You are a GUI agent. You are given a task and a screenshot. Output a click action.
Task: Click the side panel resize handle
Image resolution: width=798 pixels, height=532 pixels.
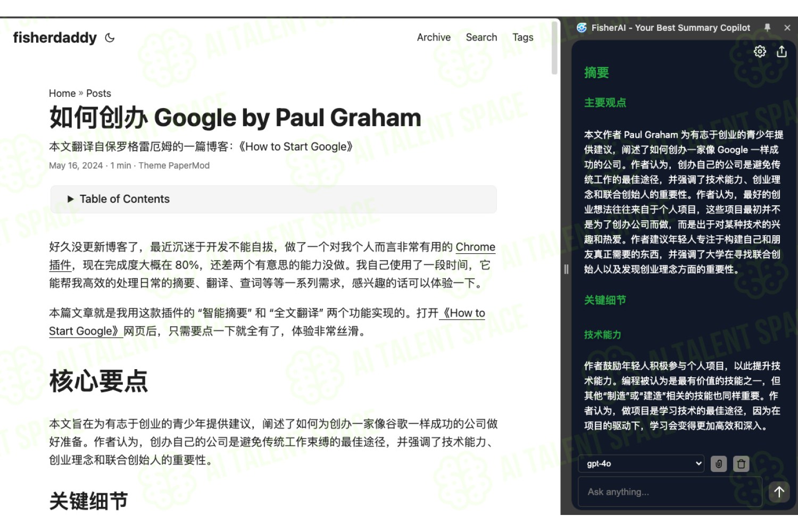pos(566,269)
